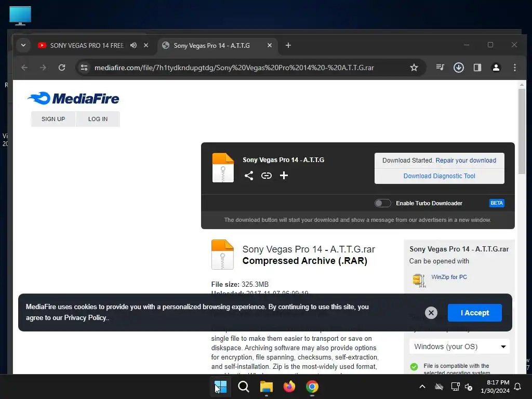Click the Can be opened with text
This screenshot has height=399, width=532.
(439, 261)
